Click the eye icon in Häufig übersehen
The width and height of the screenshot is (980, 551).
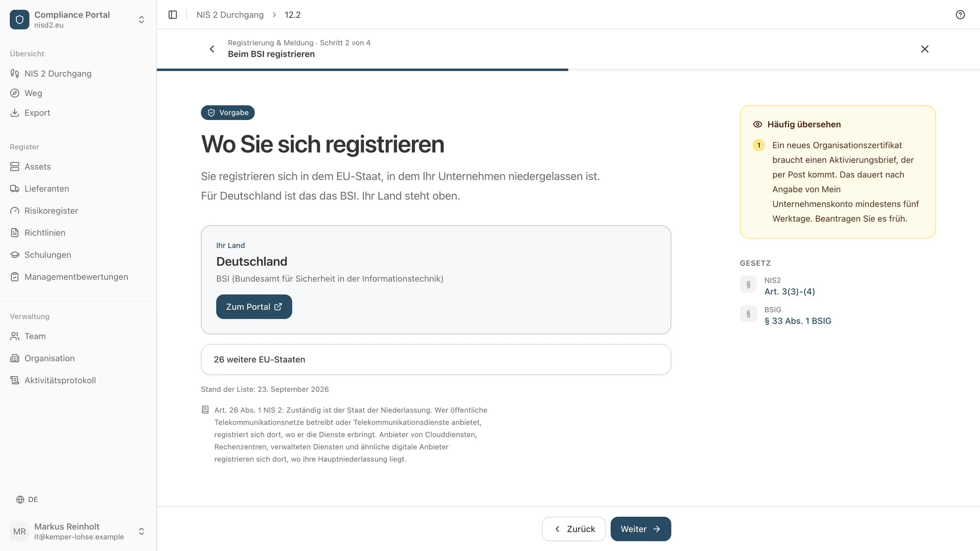pos(757,124)
